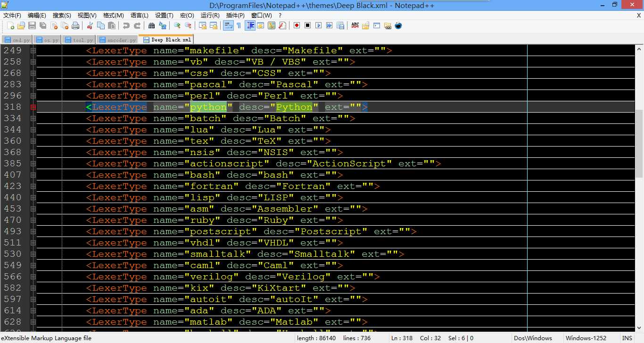Stop macro recording with square icon

(x=307, y=25)
